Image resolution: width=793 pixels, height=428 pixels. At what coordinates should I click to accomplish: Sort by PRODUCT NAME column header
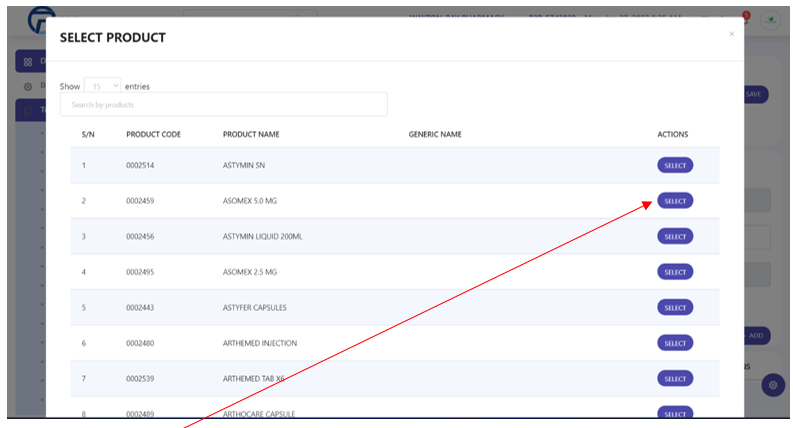point(251,134)
